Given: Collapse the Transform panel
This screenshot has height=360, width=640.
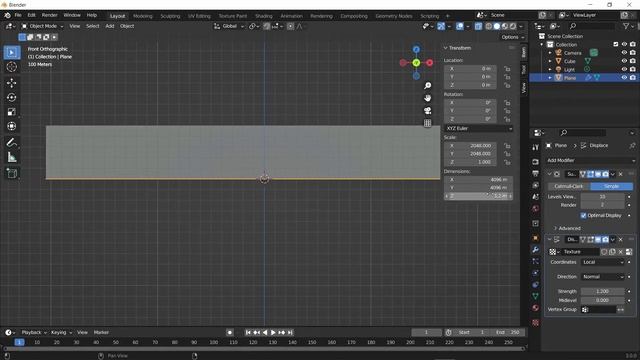Looking at the screenshot, I should [457, 48].
